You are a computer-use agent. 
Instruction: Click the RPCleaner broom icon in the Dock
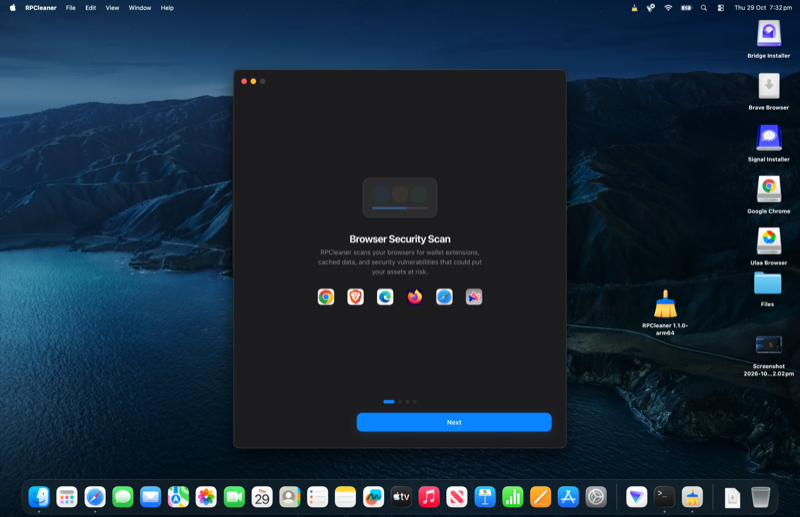(x=692, y=497)
